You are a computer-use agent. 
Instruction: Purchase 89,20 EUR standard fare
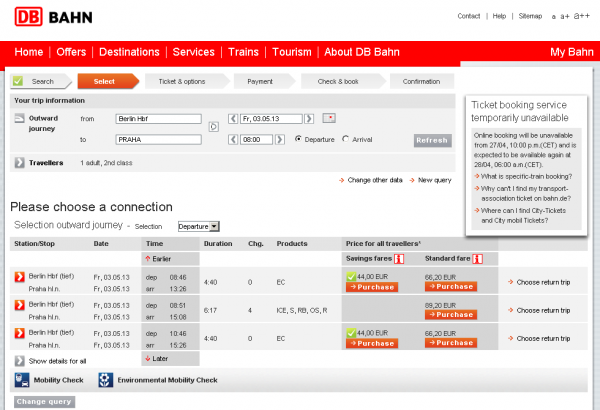pyautogui.click(x=451, y=315)
